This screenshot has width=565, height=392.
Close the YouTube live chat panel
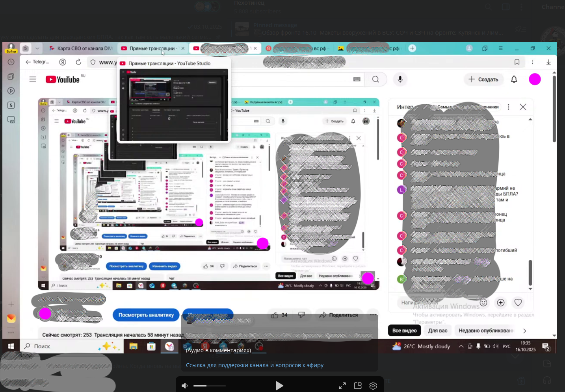523,107
